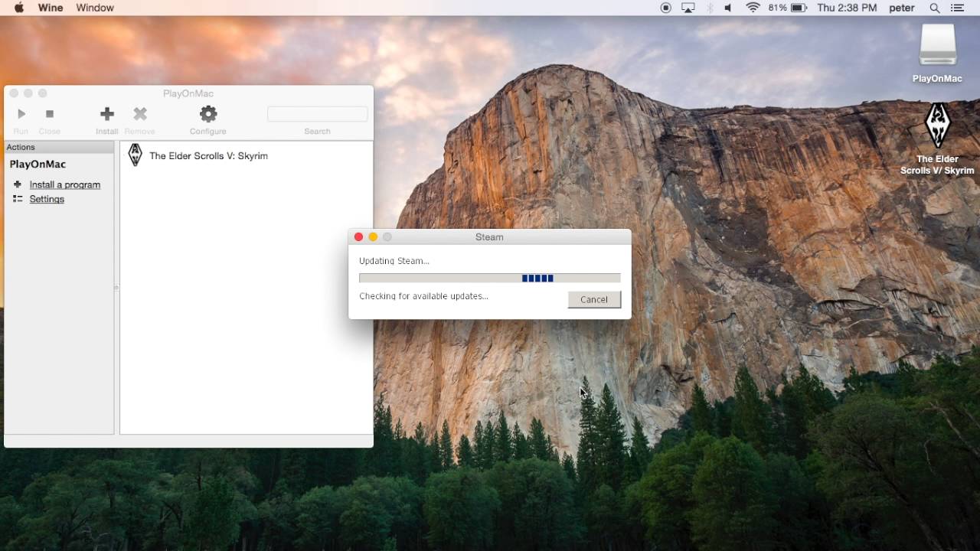This screenshot has width=980, height=551.
Task: Click the list icon beside Settings
Action: pos(18,199)
